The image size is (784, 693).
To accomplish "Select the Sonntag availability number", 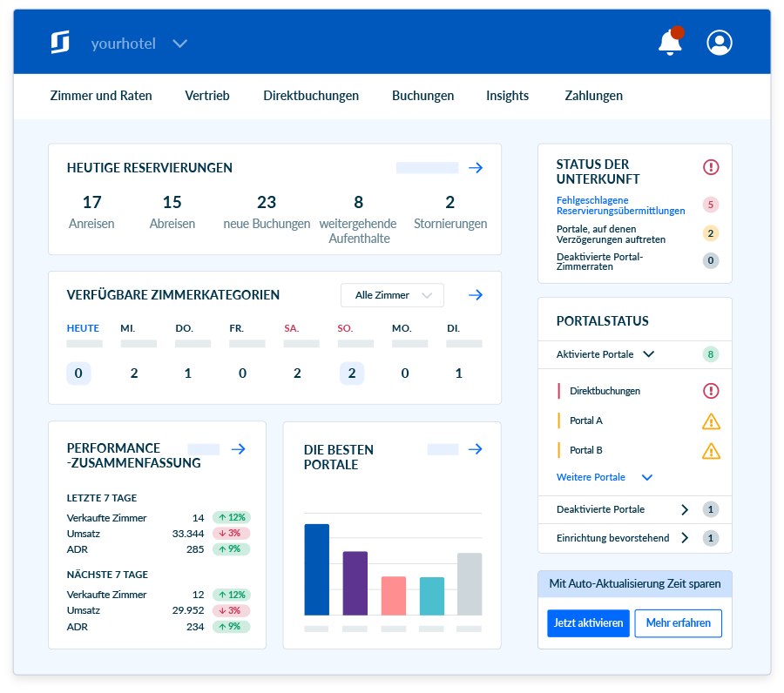I will pyautogui.click(x=351, y=373).
